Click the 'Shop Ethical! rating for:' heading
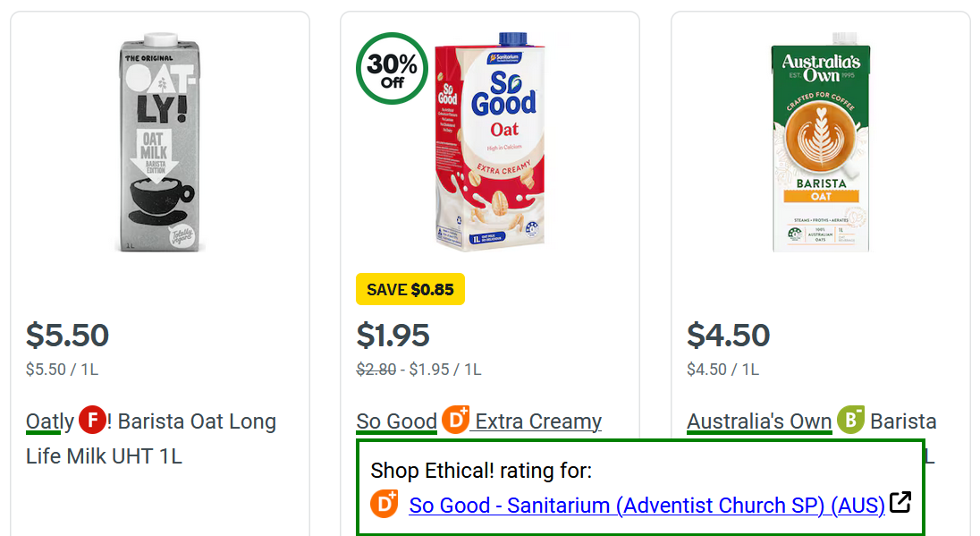Viewport: 980px width, 536px height. click(481, 471)
